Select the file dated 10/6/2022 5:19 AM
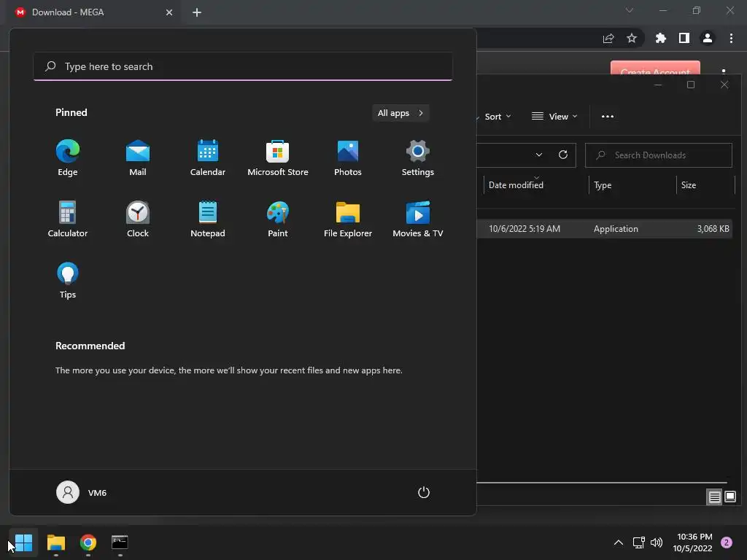747x560 pixels. [604, 228]
